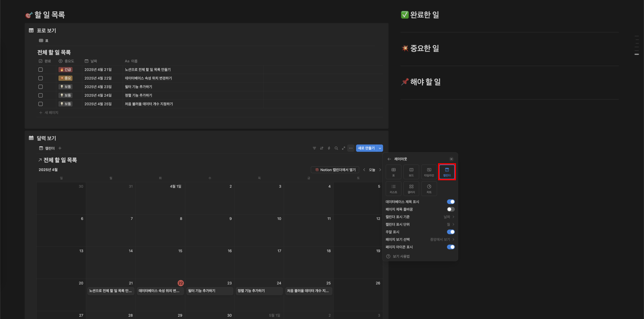Select the 차트 layout option

click(x=429, y=188)
